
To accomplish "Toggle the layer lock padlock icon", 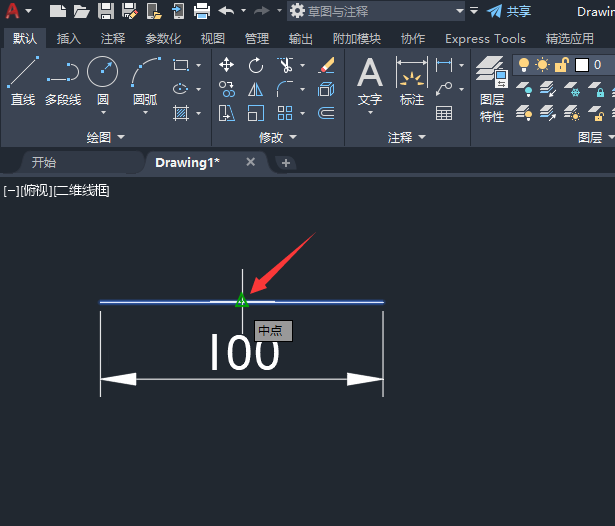I will (x=562, y=65).
